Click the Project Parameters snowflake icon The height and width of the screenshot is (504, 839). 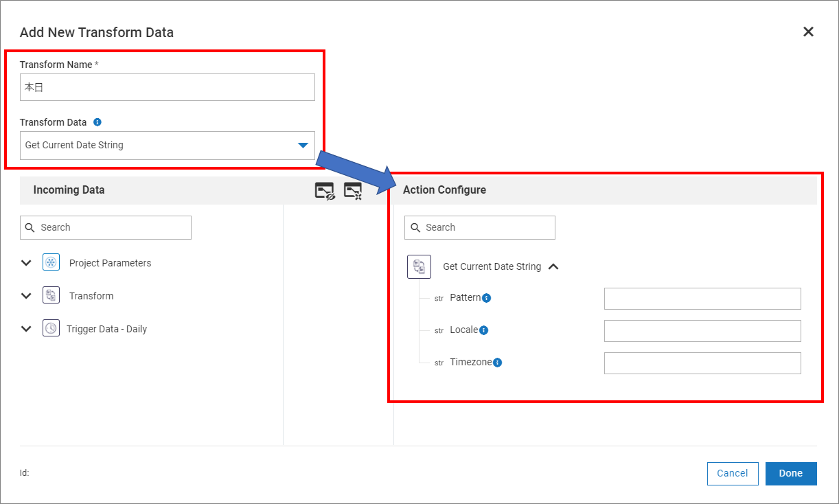(x=51, y=263)
